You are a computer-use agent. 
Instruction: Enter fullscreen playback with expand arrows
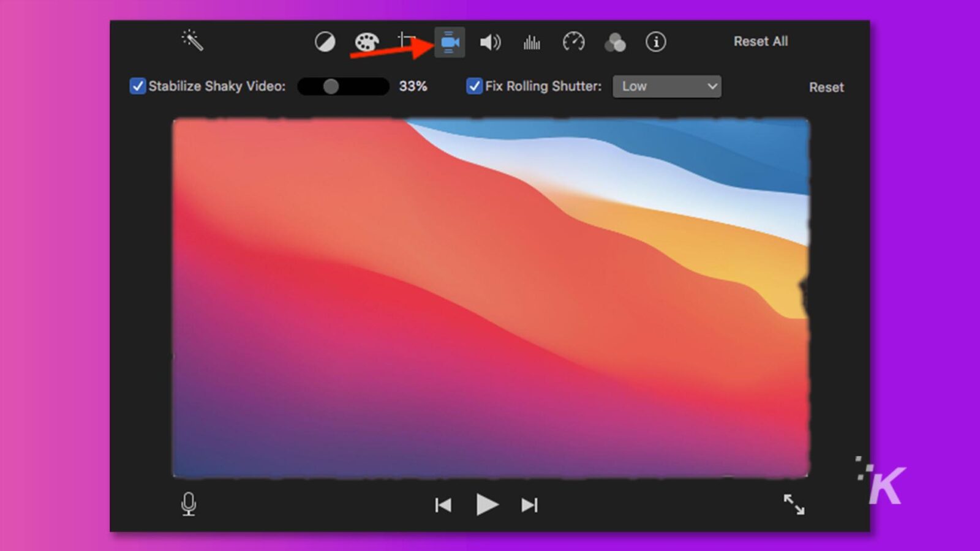794,504
